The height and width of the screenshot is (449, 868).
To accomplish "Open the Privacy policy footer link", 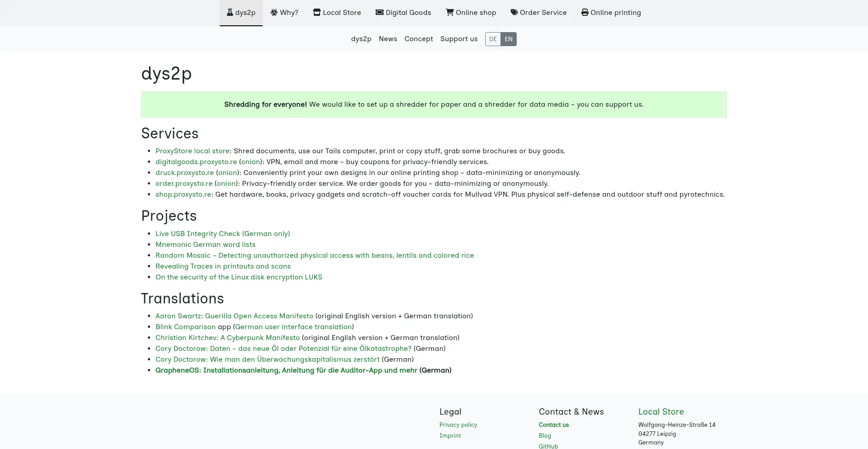I will point(458,425).
